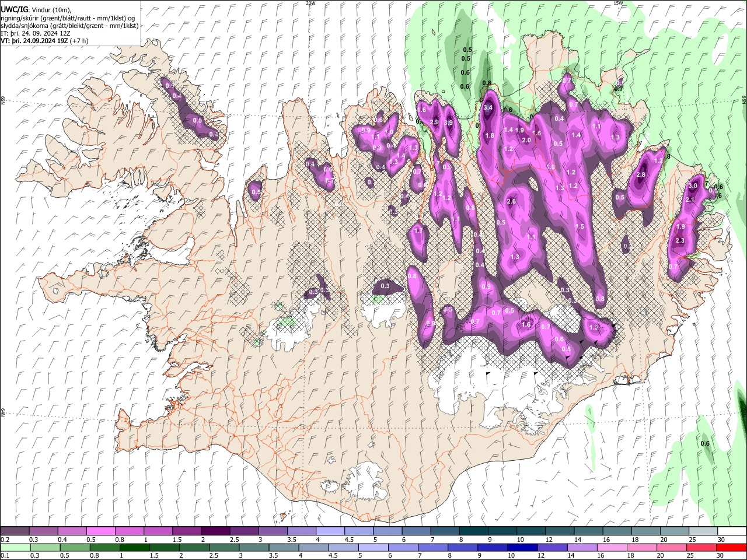Image resolution: width=747 pixels, height=560 pixels.
Task: Select the royal blue 8 to 9 rain swatch
Action: point(463,547)
